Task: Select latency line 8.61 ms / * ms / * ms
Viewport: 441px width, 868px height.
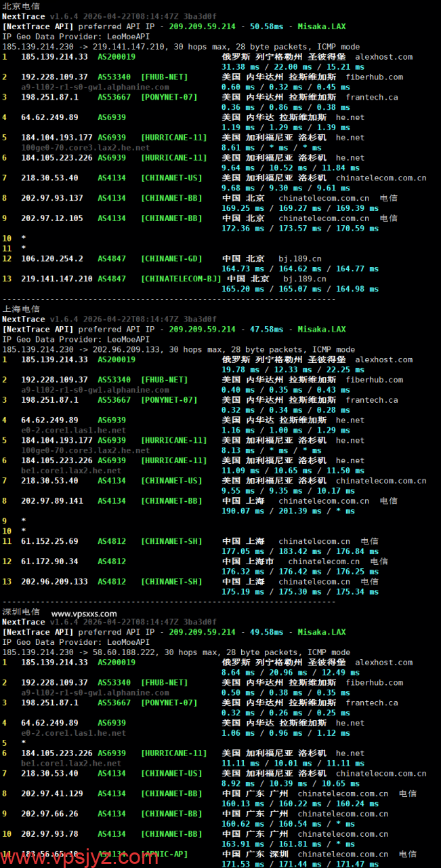Action: 272,148
